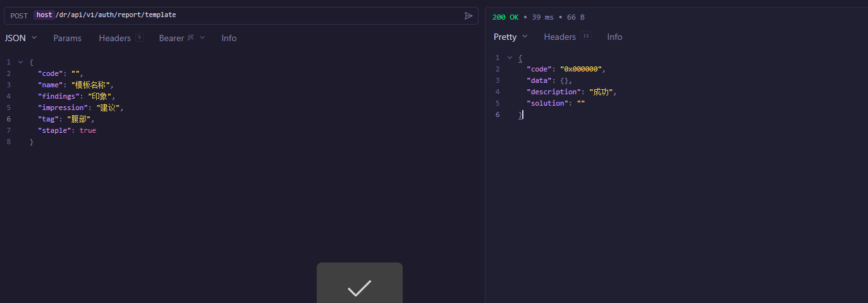Switch to the request Params tab
The width and height of the screenshot is (868, 303).
67,38
